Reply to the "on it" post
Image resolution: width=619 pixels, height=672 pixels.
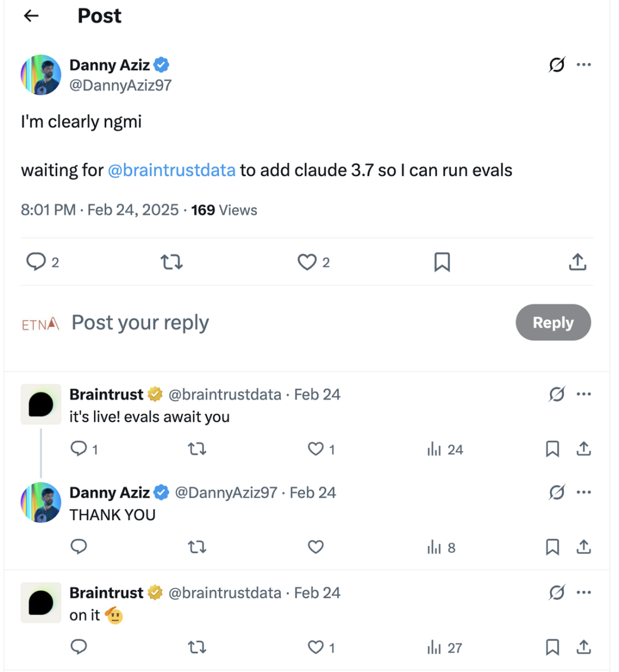79,647
